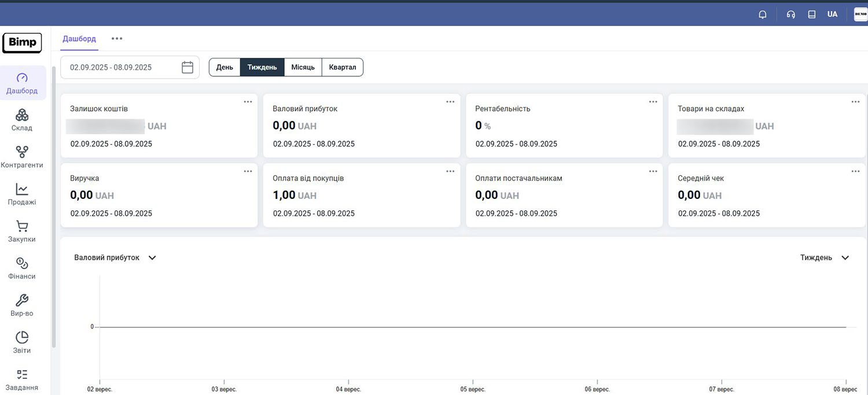Click the notifications bell icon
Screen dimensions: 868x395
(763, 14)
